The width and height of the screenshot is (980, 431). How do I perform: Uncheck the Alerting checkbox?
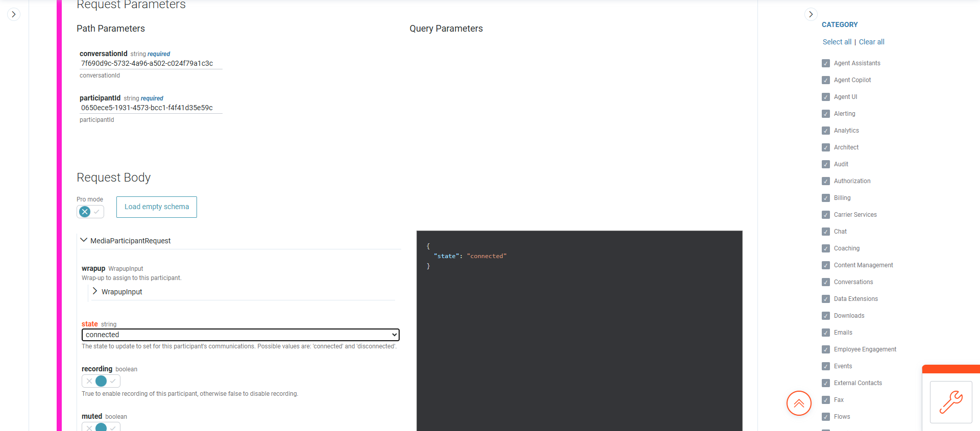pos(826,114)
